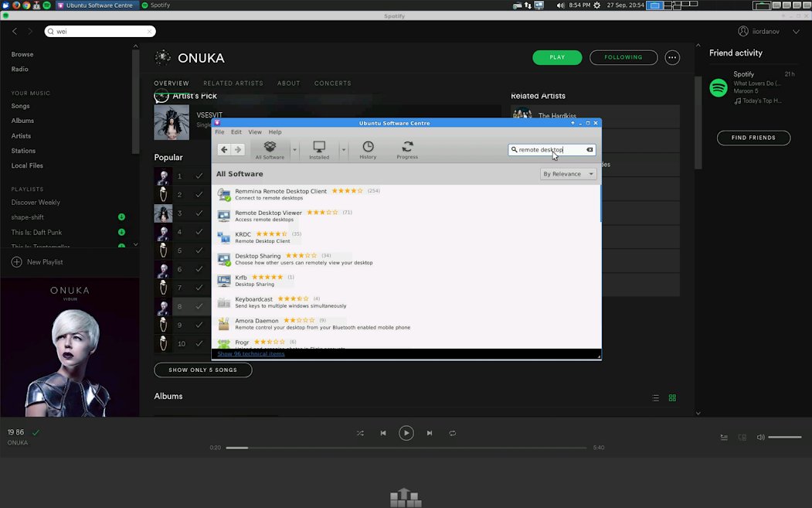
Task: Click the History toolbar icon
Action: (x=368, y=149)
